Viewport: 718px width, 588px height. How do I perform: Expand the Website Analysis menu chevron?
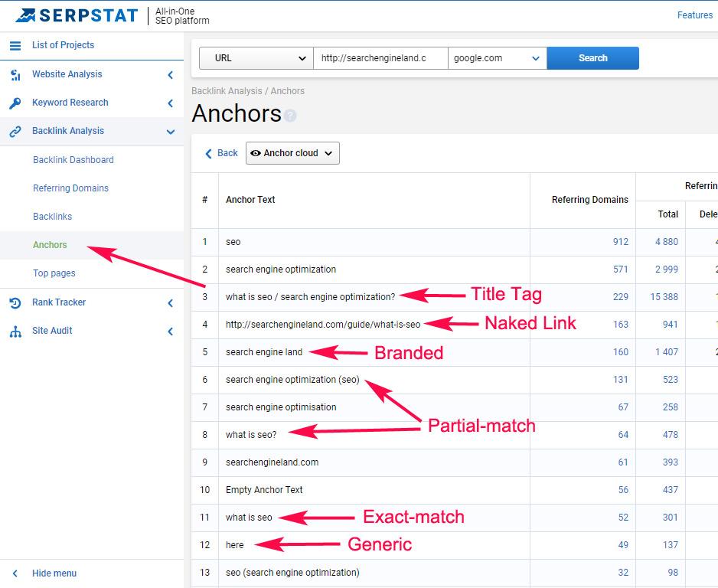click(171, 74)
